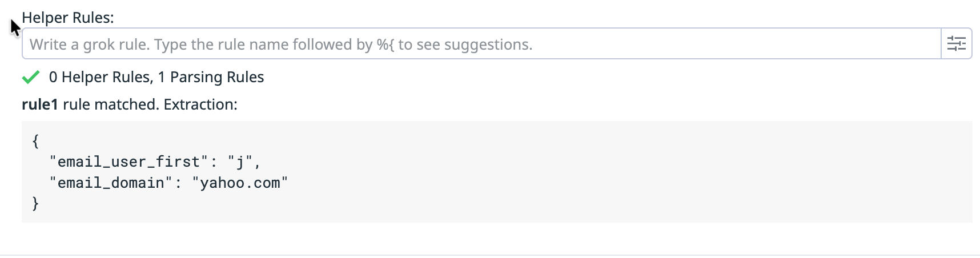
Task: Click the opening brace of extracted JSON
Action: (x=35, y=141)
